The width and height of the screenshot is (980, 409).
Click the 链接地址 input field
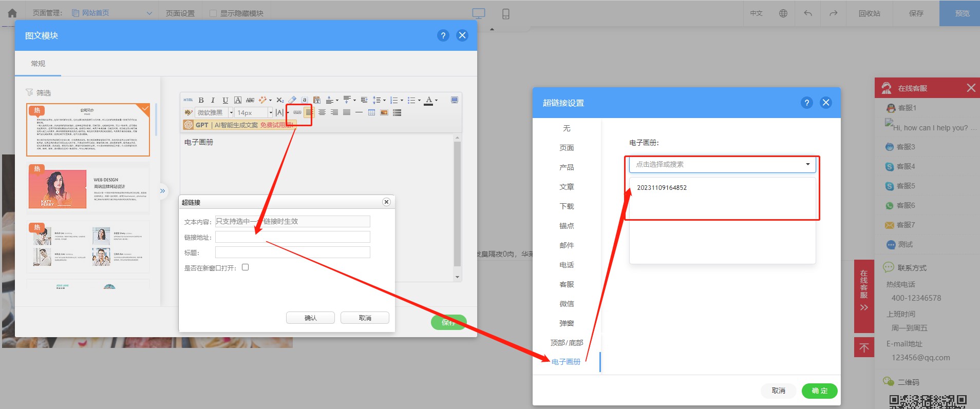[292, 237]
